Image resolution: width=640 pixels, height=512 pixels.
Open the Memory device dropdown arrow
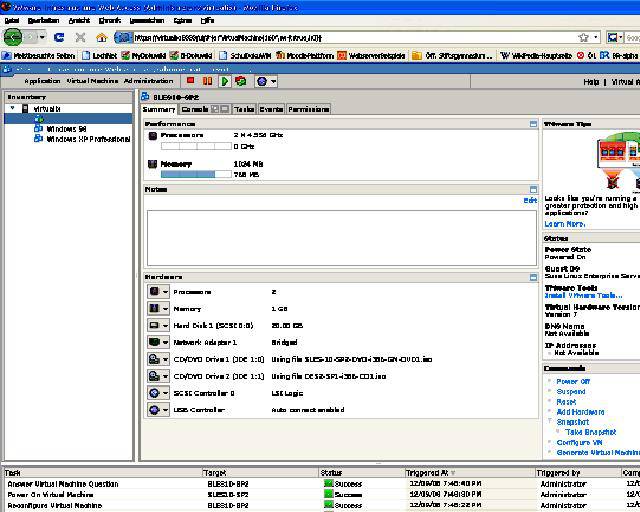pos(166,309)
